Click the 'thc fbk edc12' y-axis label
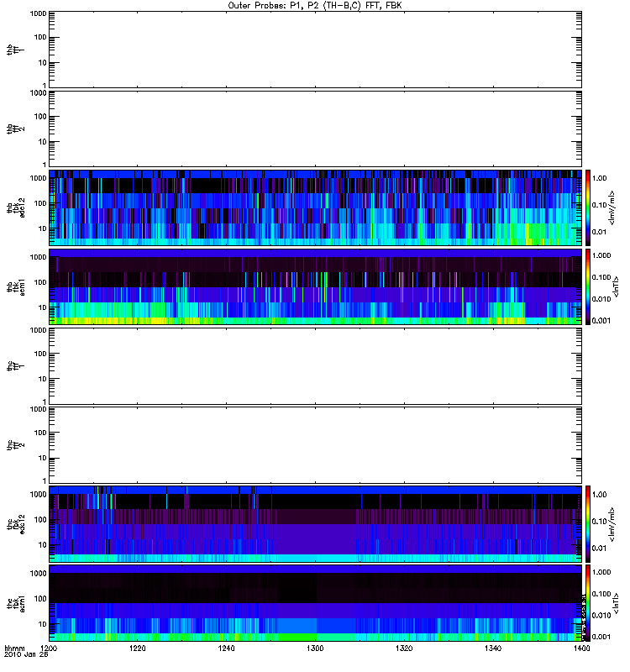Viewport: 630px width, 672px height. coord(16,523)
